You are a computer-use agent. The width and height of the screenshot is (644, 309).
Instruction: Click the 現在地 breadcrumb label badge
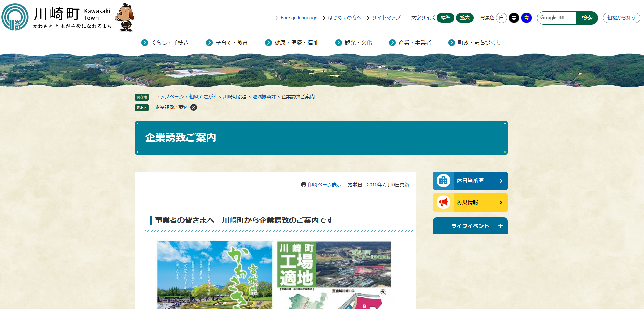pos(142,97)
